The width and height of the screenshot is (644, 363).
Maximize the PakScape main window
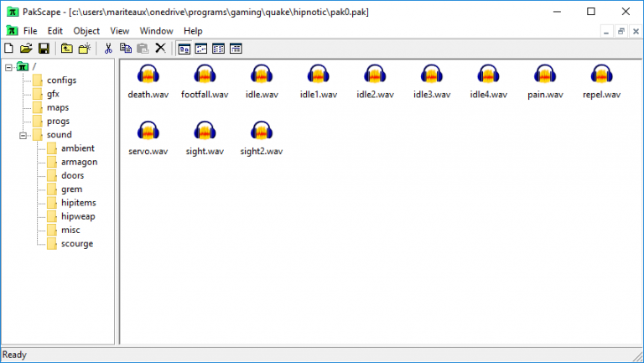click(x=591, y=12)
